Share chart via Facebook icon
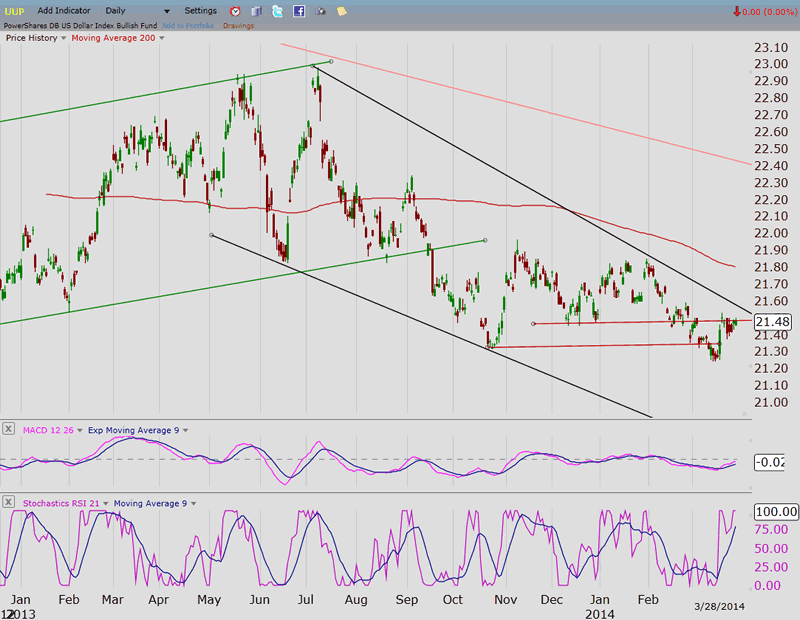The height and width of the screenshot is (620, 800). [x=299, y=11]
